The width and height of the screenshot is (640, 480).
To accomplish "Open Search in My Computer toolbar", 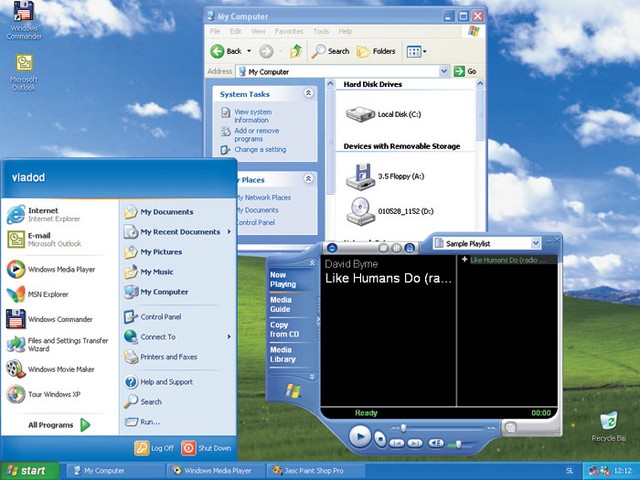I will (x=331, y=51).
